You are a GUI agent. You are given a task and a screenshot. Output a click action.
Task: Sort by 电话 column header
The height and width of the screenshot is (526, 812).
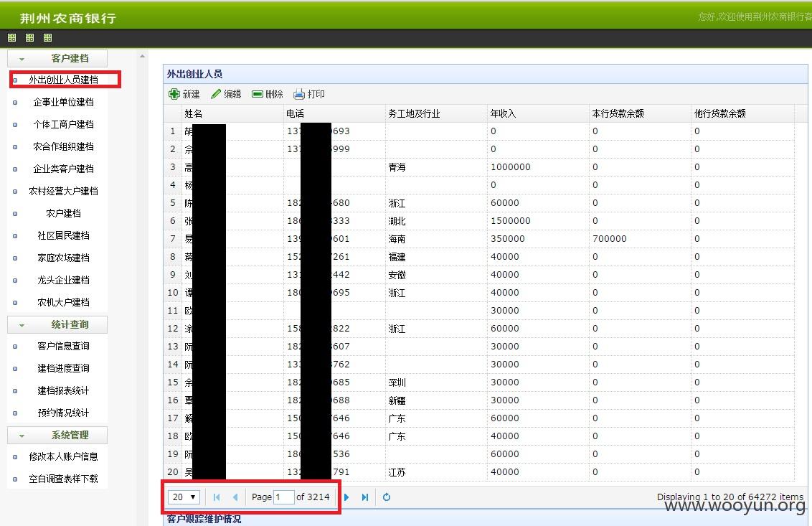pos(334,113)
